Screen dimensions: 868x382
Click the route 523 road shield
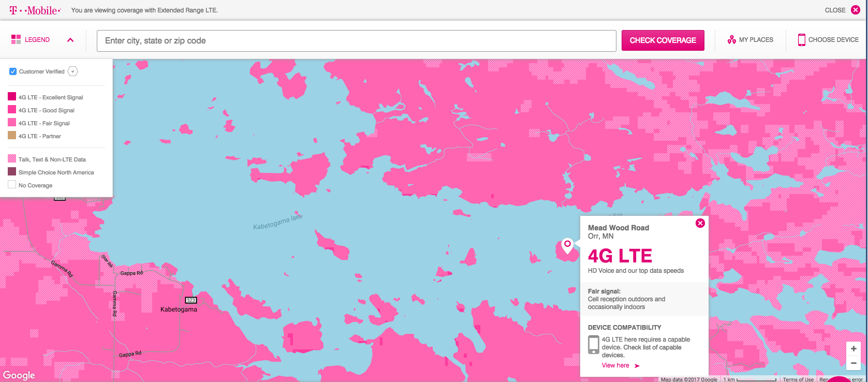click(x=191, y=300)
